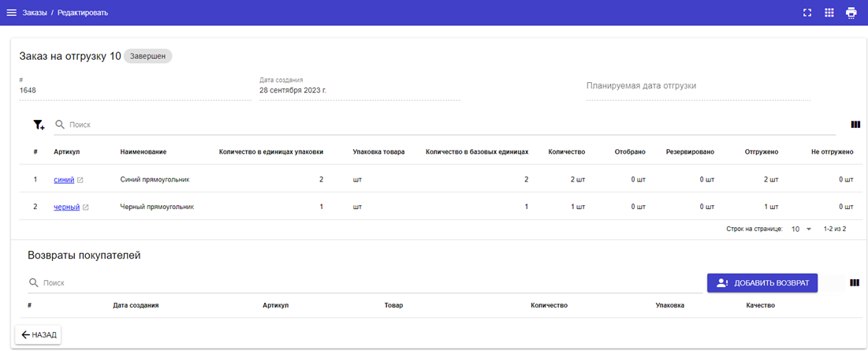Toggle fullscreen mode icon
Screen dimensions: 868x351
pos(807,13)
